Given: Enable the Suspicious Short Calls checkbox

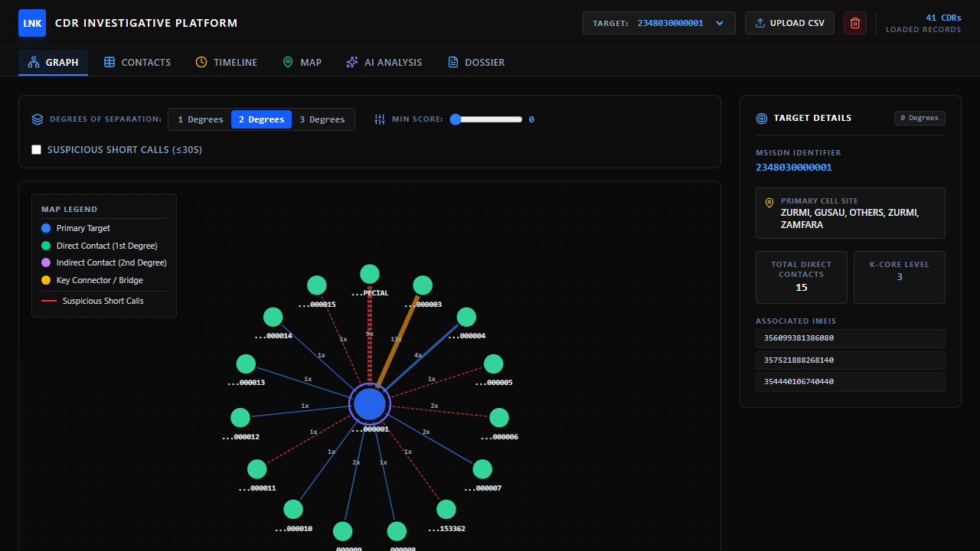Looking at the screenshot, I should (x=36, y=150).
